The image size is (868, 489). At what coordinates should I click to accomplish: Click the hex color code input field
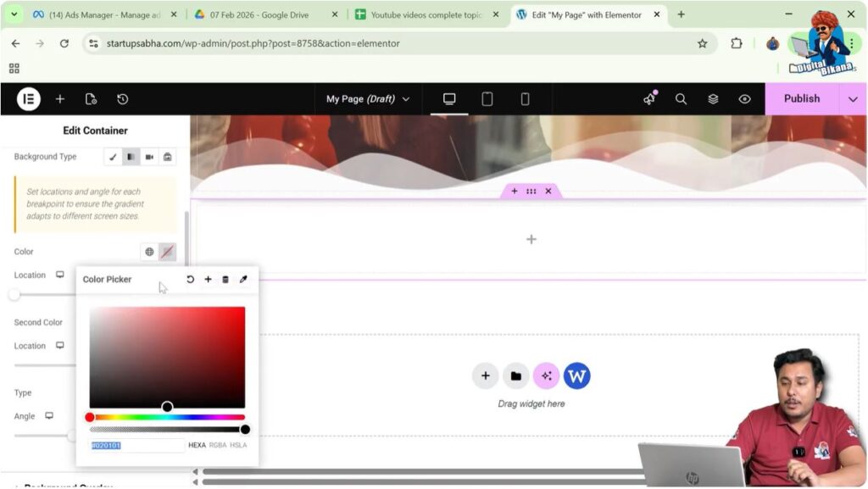pos(136,445)
